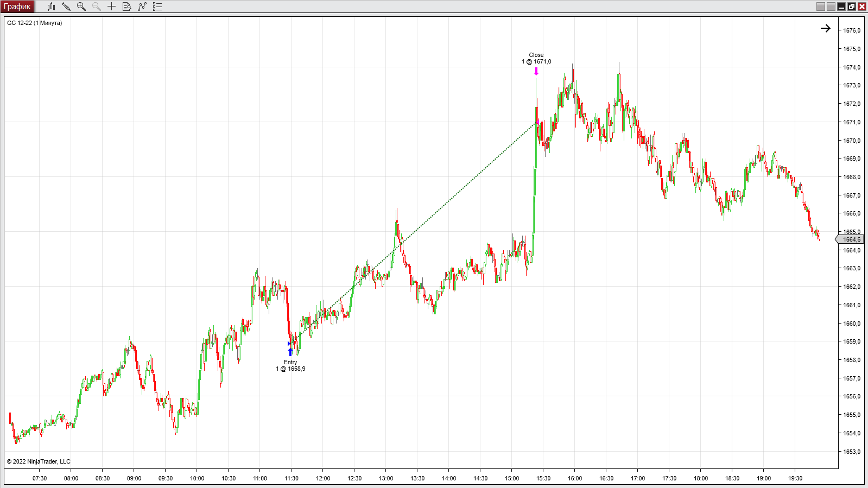Click the black right arrow on chart
The width and height of the screenshot is (868, 488).
pos(825,28)
